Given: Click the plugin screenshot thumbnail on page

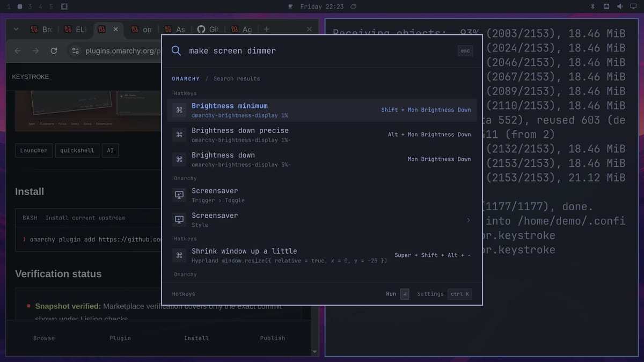Looking at the screenshot, I should click(89, 110).
